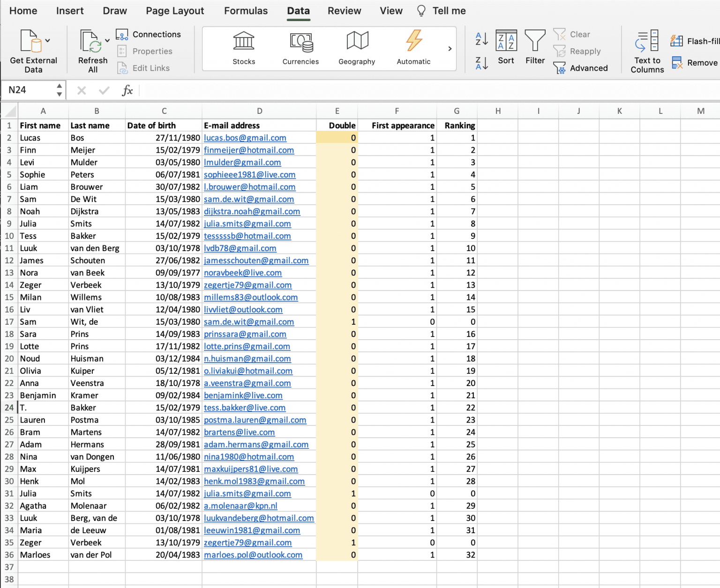Choose the Geography data type
The image size is (720, 588).
tap(357, 41)
